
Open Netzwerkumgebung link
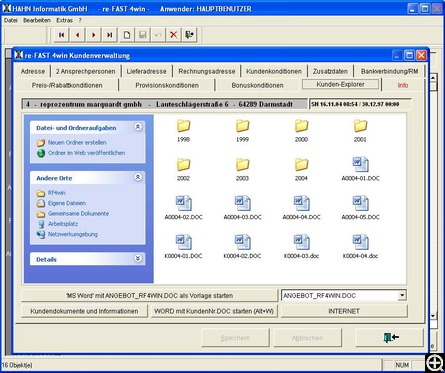[x=73, y=234]
